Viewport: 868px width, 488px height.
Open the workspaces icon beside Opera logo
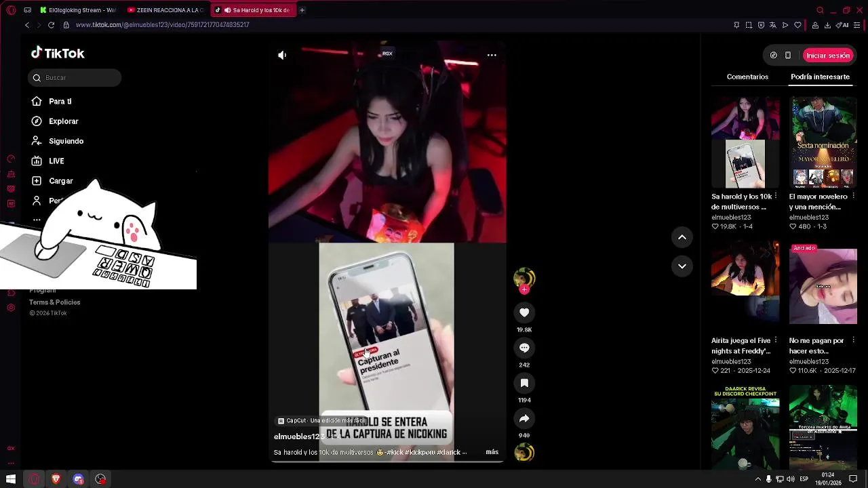click(x=27, y=10)
